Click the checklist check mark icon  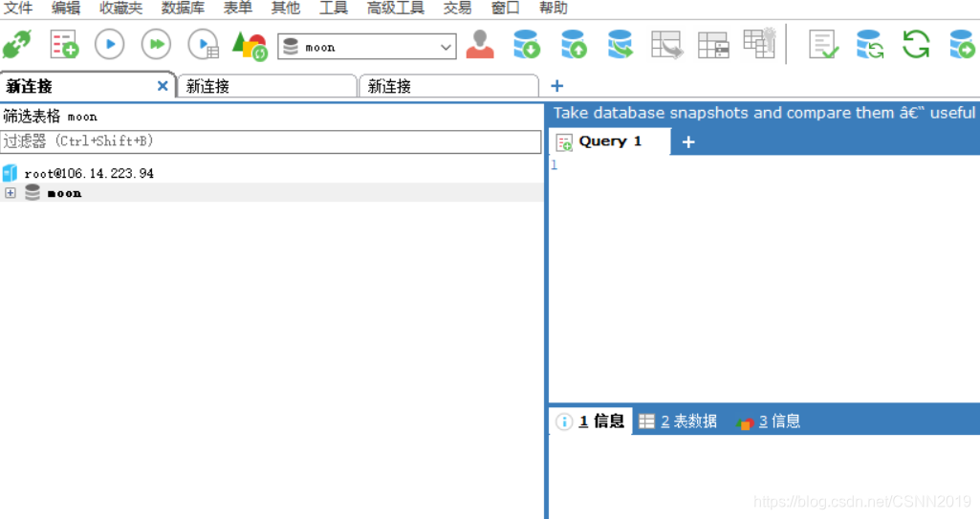[x=824, y=44]
